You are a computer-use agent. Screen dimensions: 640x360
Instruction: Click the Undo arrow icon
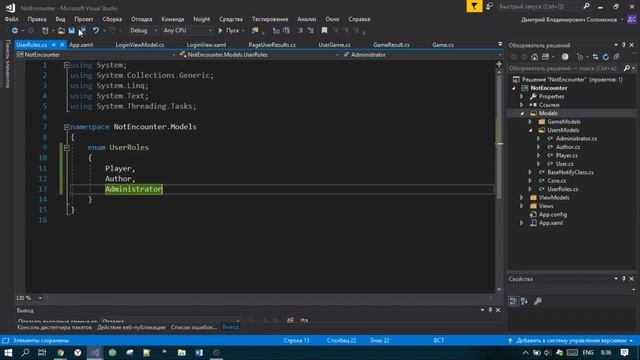pos(96,31)
